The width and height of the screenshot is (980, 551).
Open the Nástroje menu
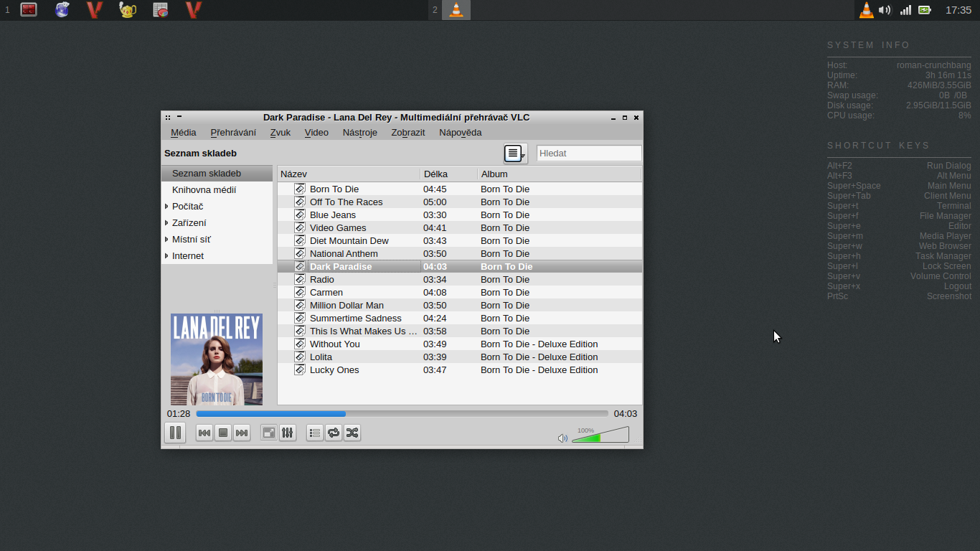point(360,132)
